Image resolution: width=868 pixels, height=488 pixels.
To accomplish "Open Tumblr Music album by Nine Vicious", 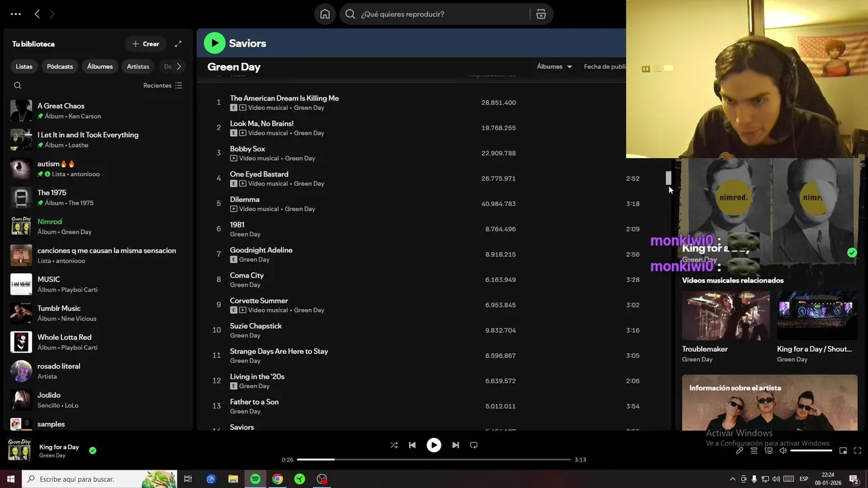I will (97, 313).
